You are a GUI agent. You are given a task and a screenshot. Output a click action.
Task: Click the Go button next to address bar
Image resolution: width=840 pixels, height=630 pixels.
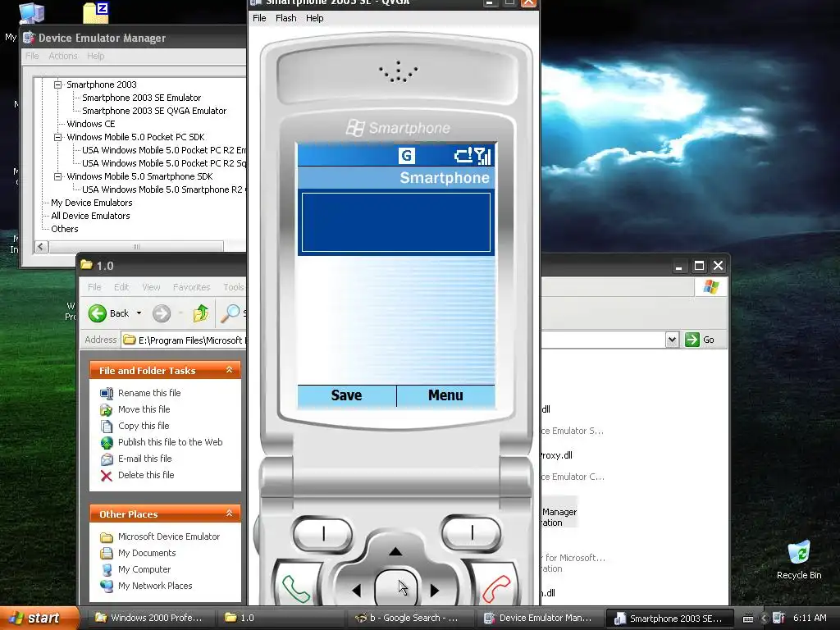[701, 340]
